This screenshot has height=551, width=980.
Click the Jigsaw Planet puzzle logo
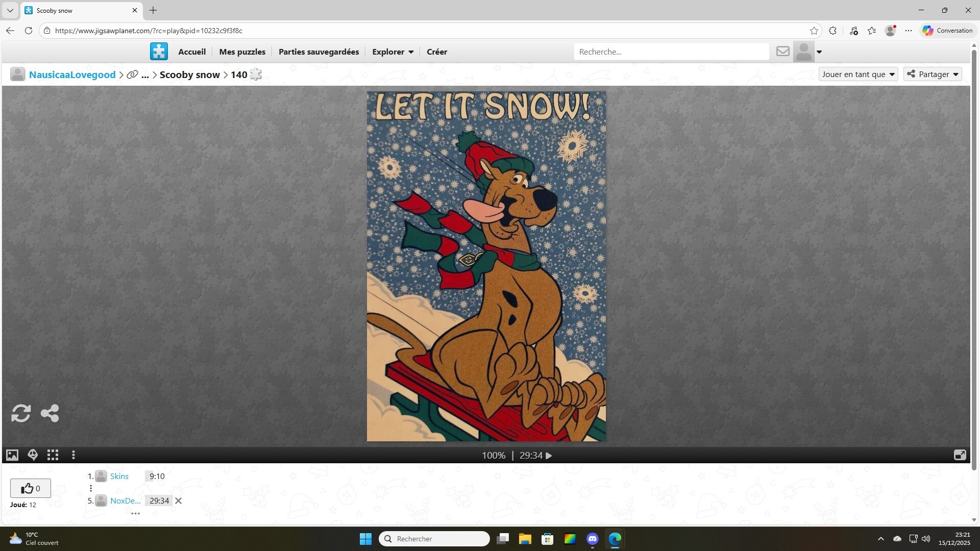(x=159, y=52)
